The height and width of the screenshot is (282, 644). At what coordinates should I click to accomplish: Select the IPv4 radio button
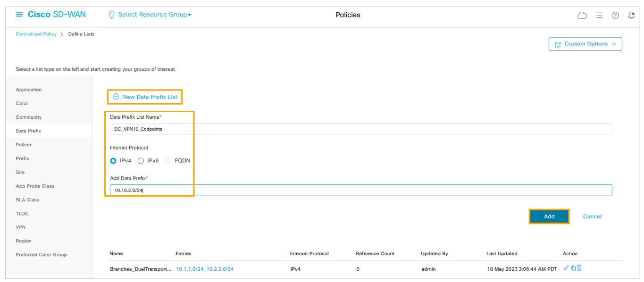[x=113, y=161]
